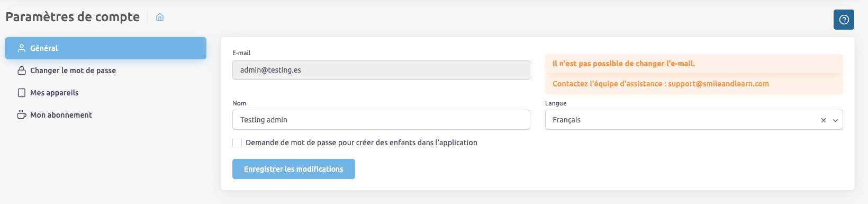Open help via question mark icon

(844, 20)
